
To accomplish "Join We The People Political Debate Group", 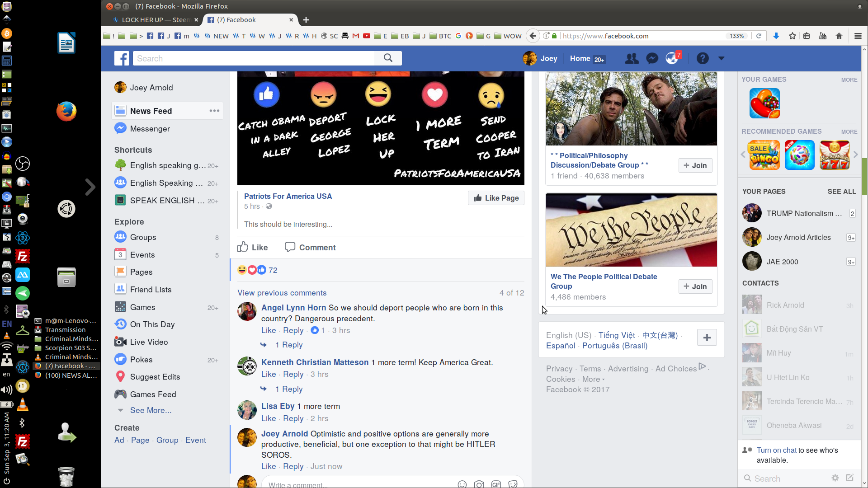I will coord(695,286).
